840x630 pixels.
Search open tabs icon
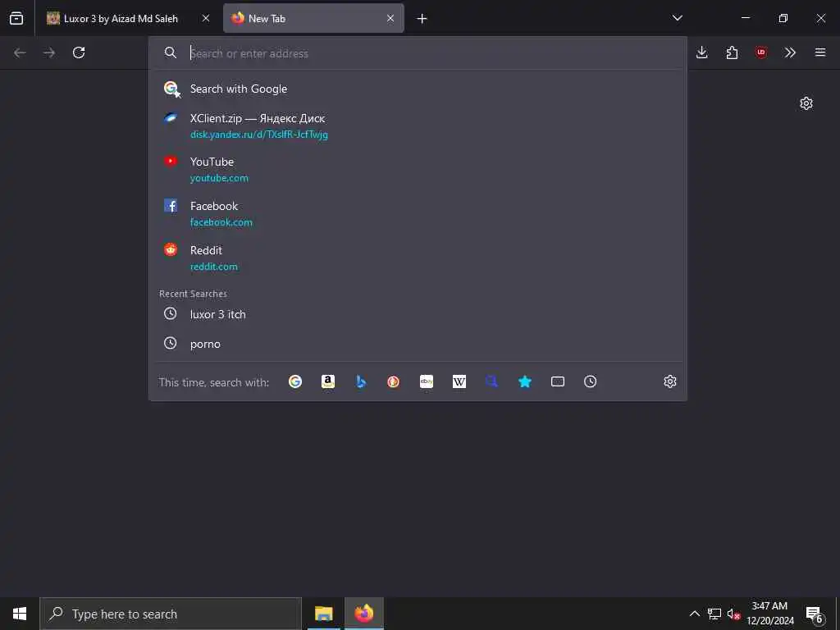558,381
